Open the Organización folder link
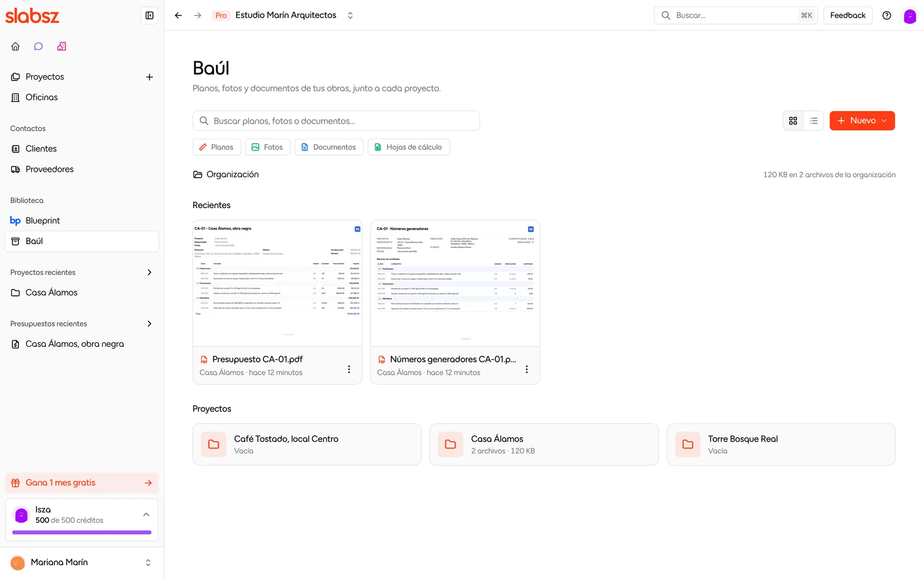The height and width of the screenshot is (578, 924). (226, 174)
